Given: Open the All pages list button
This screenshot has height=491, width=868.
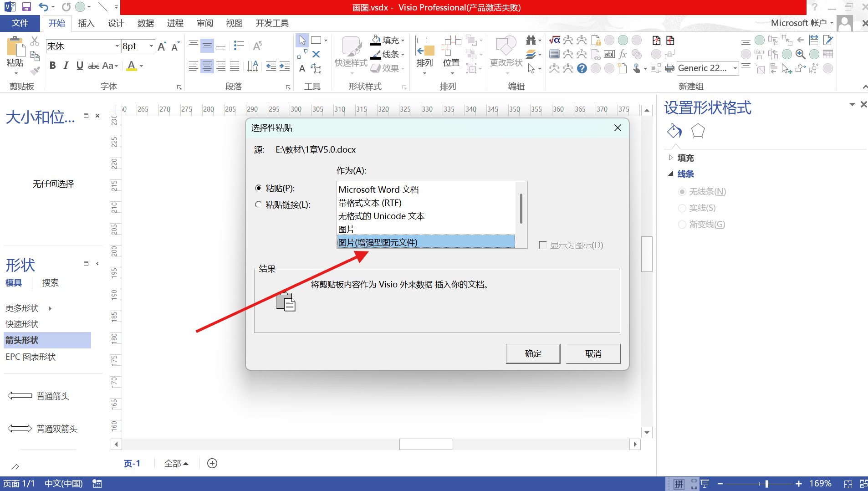Looking at the screenshot, I should point(176,463).
